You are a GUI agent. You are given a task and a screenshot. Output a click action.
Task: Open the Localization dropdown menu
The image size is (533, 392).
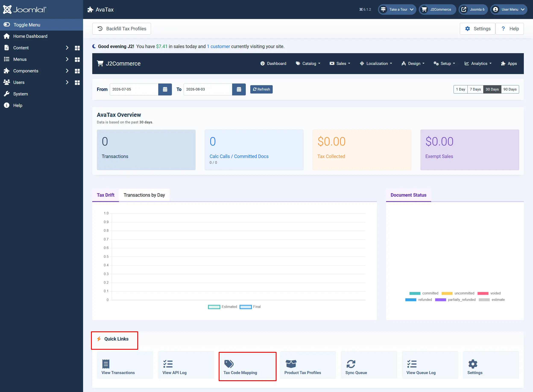pos(376,64)
